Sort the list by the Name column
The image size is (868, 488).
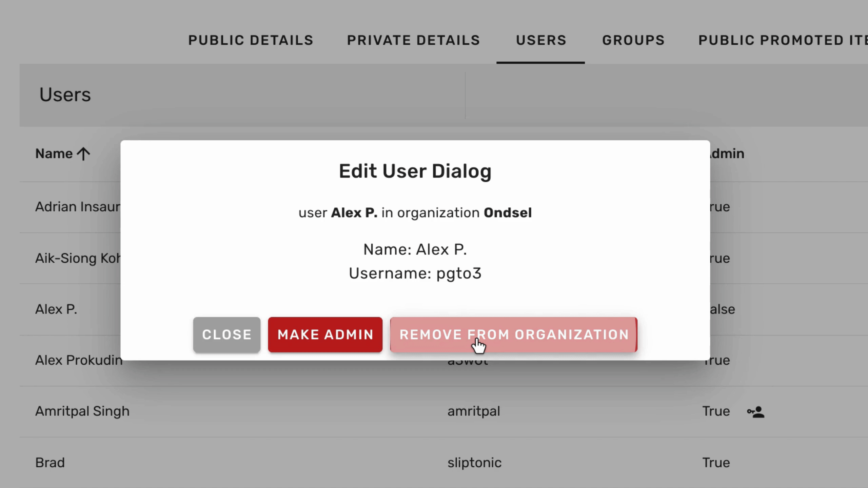(55, 153)
